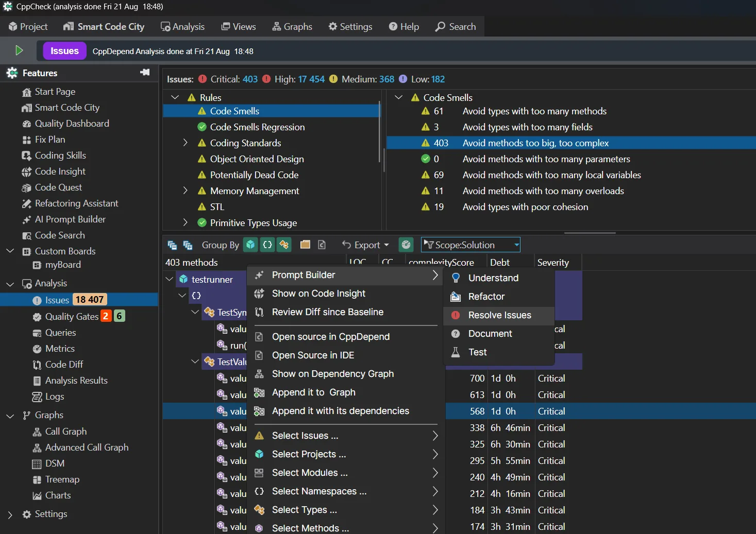This screenshot has width=756, height=534.
Task: Click Search in the top bar
Action: click(x=456, y=26)
